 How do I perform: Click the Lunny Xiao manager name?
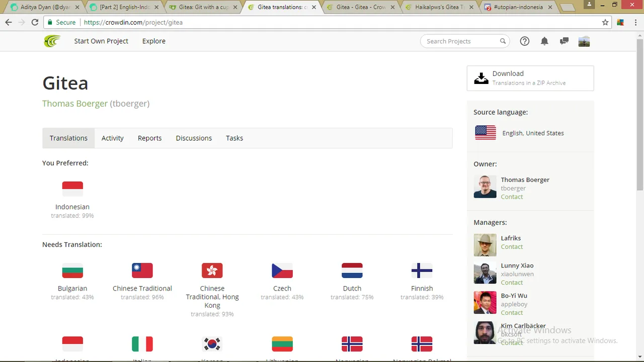(517, 265)
